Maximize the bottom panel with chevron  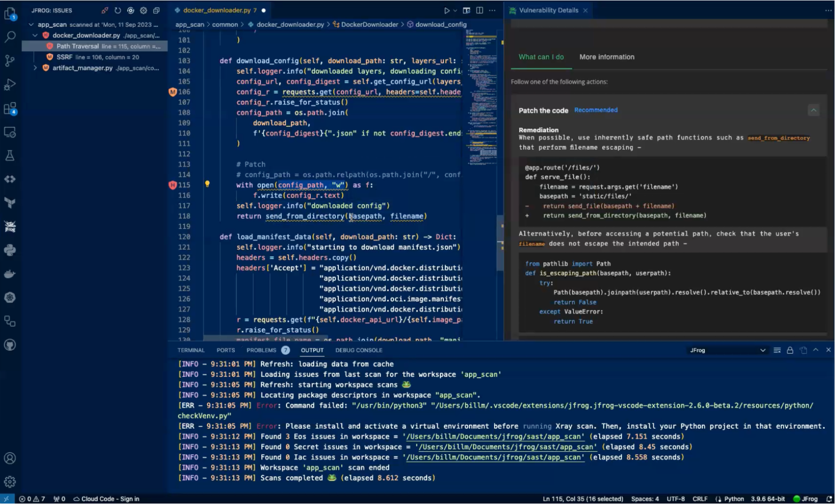pyautogui.click(x=816, y=350)
